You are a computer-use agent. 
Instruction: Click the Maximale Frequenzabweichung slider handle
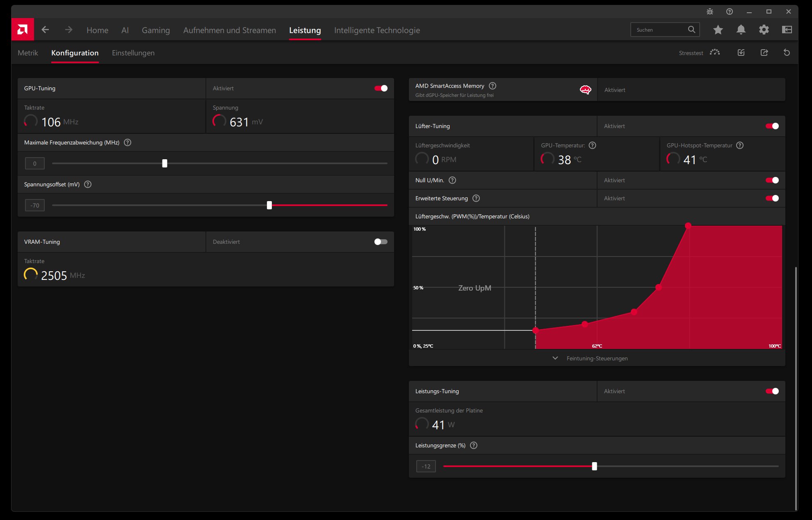[164, 163]
